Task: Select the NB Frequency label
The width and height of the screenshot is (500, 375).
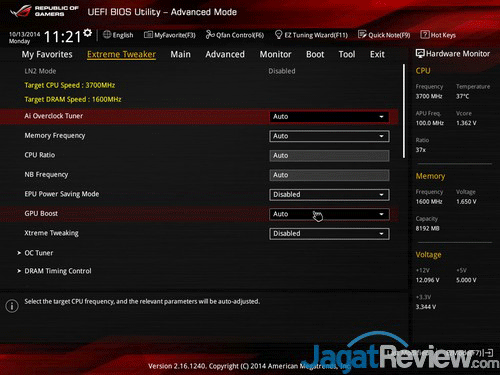Action: 46,175
